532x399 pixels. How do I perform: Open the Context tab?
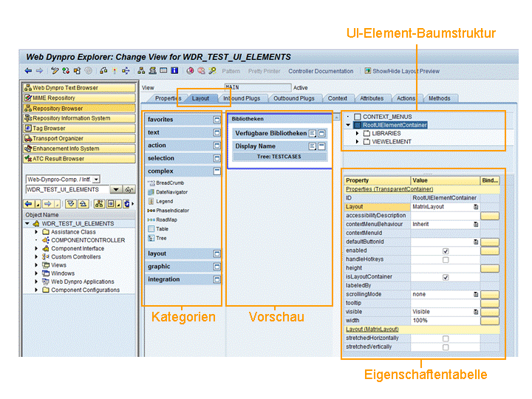[337, 98]
